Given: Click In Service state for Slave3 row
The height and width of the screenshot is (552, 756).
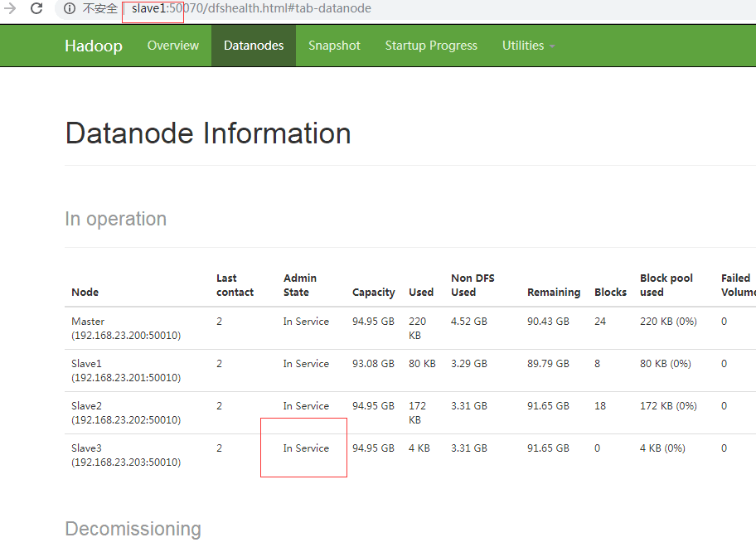Looking at the screenshot, I should (x=306, y=448).
